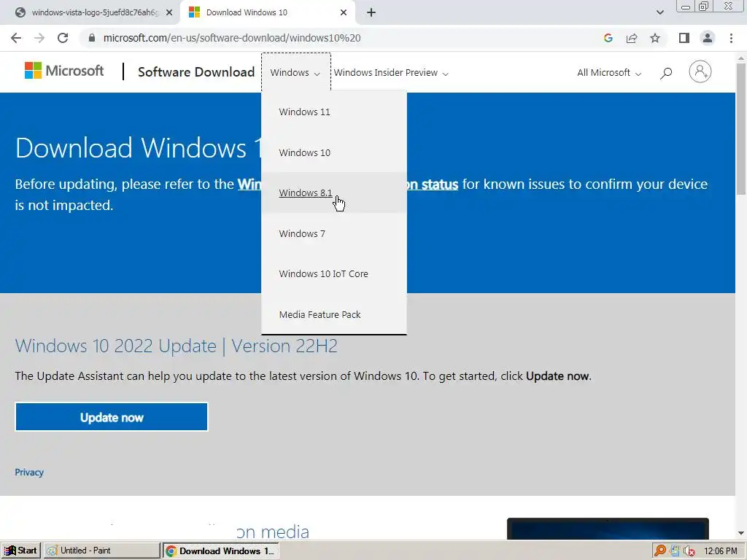Screen dimensions: 747x560
Task: Click the magnifier icon in system tray
Action: coord(659,551)
